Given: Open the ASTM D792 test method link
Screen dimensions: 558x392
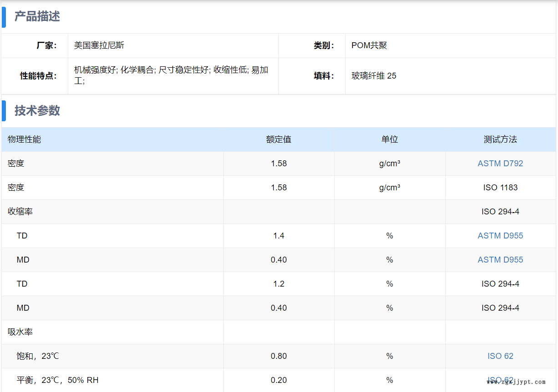Looking at the screenshot, I should (500, 164).
